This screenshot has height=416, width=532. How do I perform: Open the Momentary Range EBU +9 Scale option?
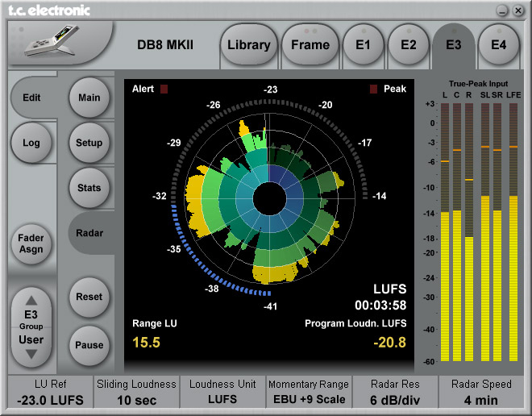(309, 392)
